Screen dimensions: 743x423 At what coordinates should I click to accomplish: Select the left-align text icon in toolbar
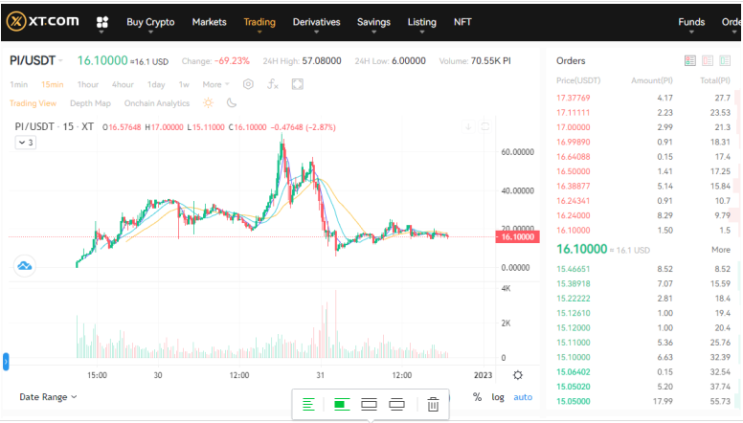click(x=308, y=405)
